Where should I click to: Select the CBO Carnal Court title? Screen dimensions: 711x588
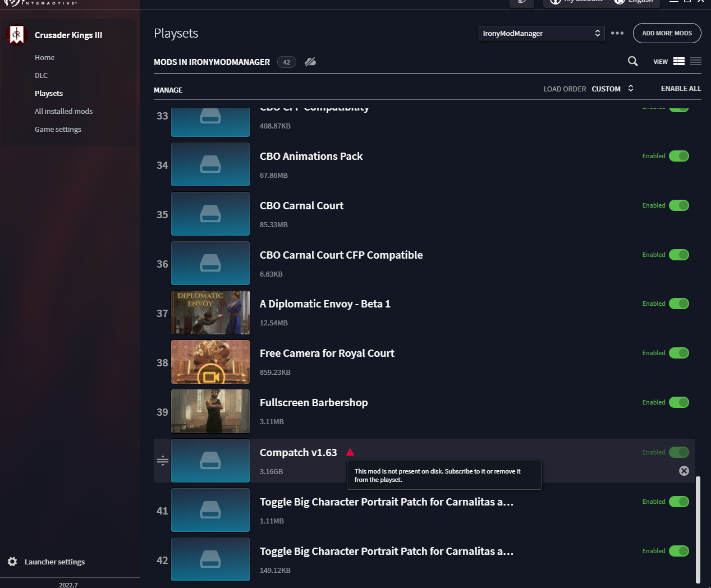tap(301, 205)
